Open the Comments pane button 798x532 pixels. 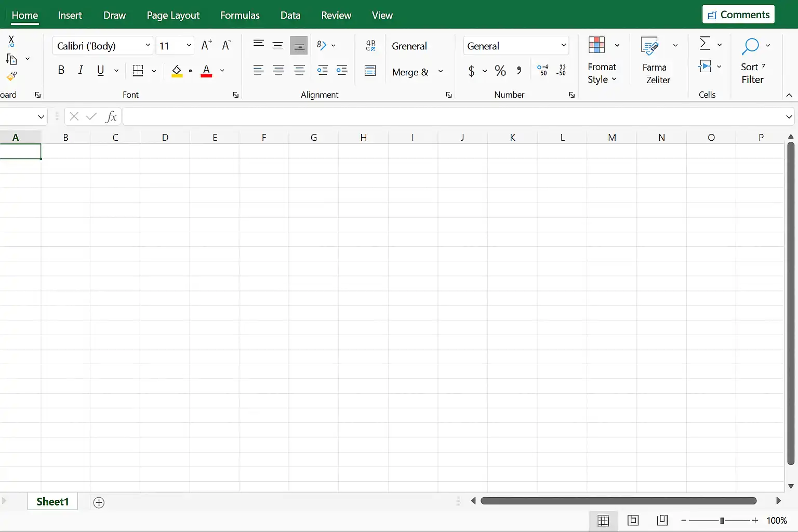[x=738, y=15]
